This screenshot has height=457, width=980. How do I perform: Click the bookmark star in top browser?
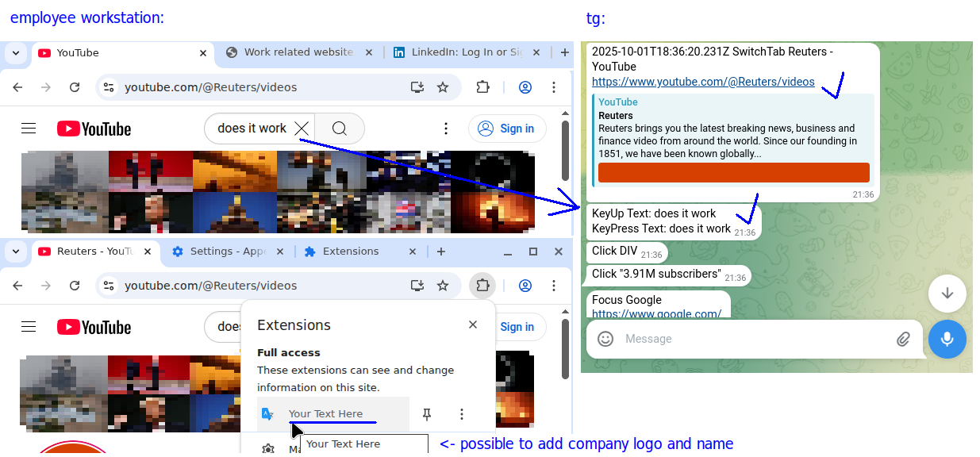point(443,87)
